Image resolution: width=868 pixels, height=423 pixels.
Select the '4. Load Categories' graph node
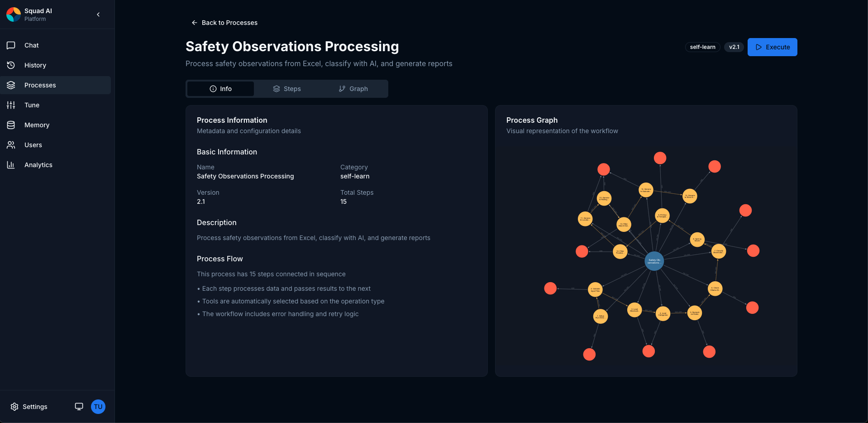[x=663, y=313]
